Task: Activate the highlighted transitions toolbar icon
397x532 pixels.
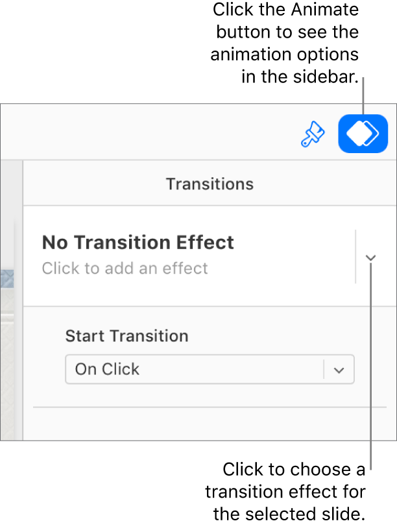Action: tap(363, 133)
